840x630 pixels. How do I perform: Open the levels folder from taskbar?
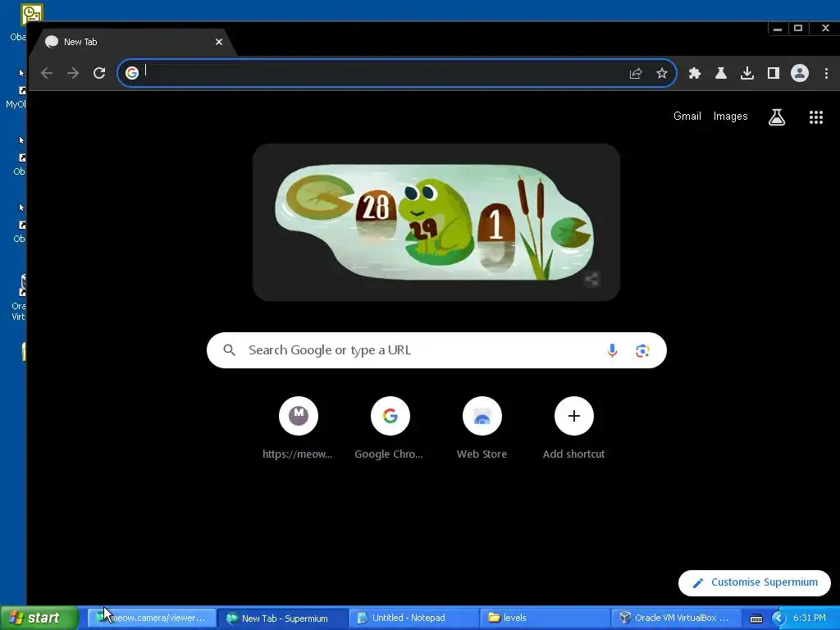[546, 618]
